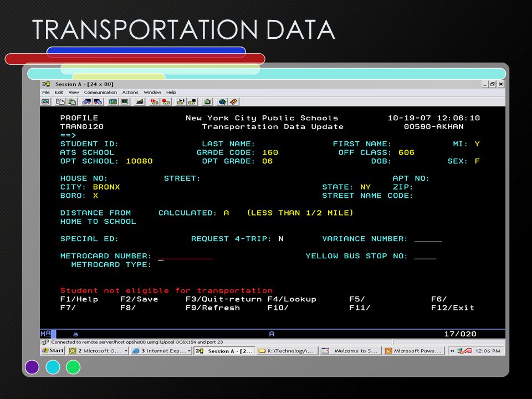Viewport: 532px width, 399px height.
Task: Click the 'Student not eligible for transportation' message
Action: tap(166, 290)
